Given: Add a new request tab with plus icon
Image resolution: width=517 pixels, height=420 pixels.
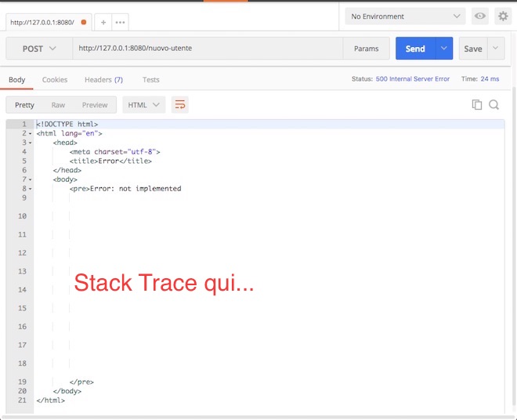Looking at the screenshot, I should tap(103, 22).
